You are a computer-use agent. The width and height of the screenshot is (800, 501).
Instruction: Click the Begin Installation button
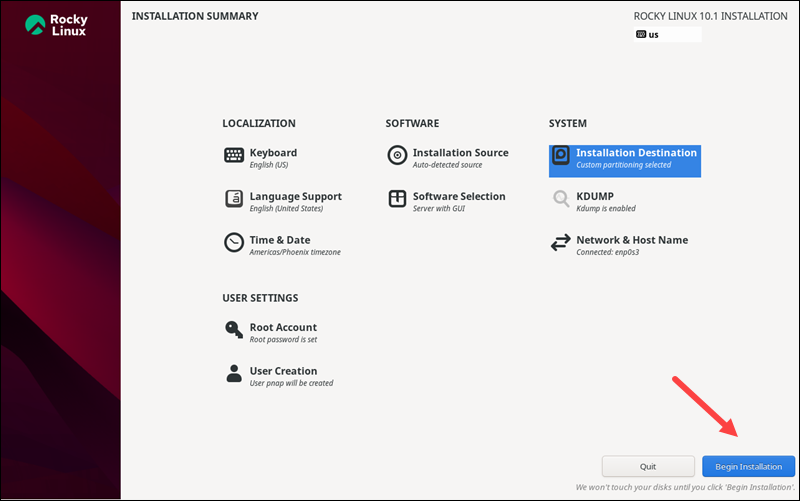tap(748, 466)
